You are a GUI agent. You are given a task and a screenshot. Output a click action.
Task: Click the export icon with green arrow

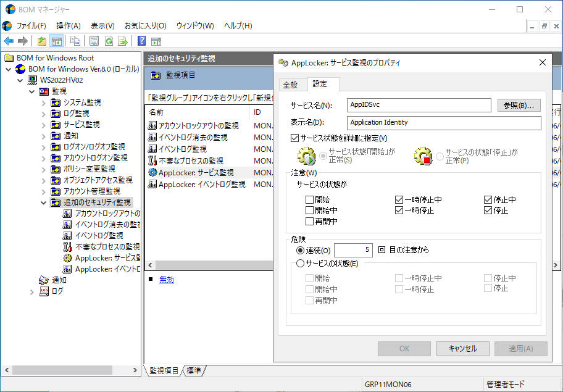(x=122, y=41)
